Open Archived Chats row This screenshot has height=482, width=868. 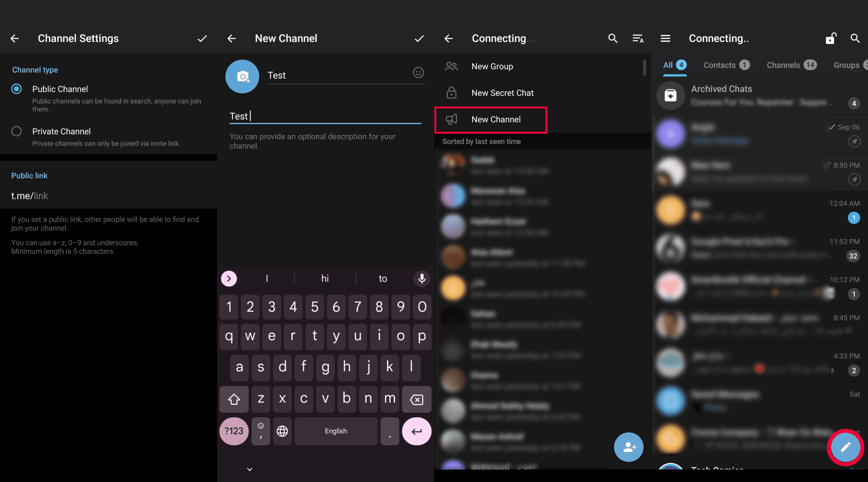759,95
